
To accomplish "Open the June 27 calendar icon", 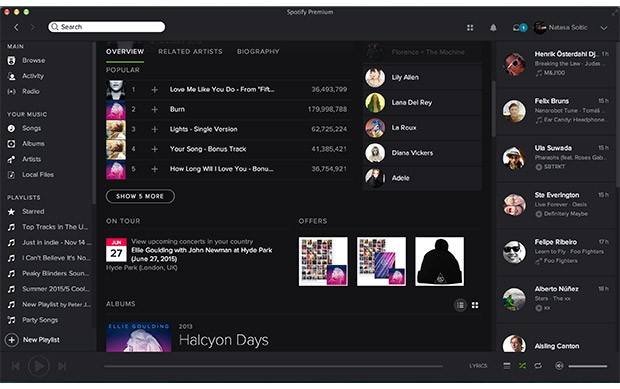I will tap(116, 250).
